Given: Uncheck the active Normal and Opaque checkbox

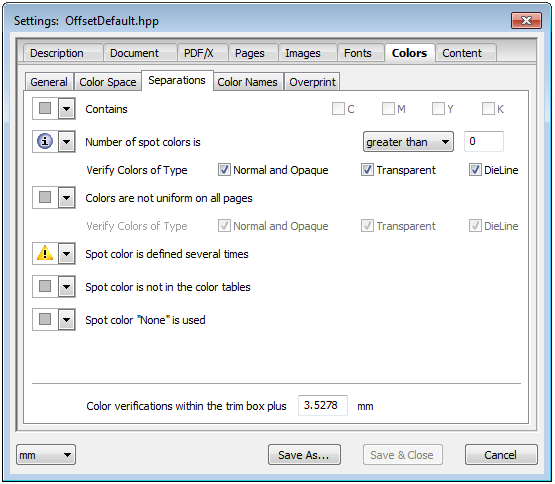Looking at the screenshot, I should [224, 170].
